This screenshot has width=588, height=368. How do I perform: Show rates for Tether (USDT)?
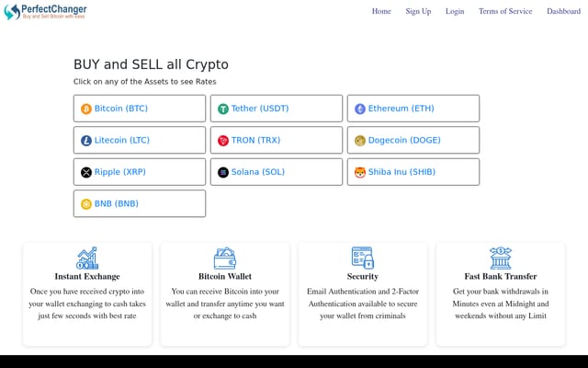[277, 109]
